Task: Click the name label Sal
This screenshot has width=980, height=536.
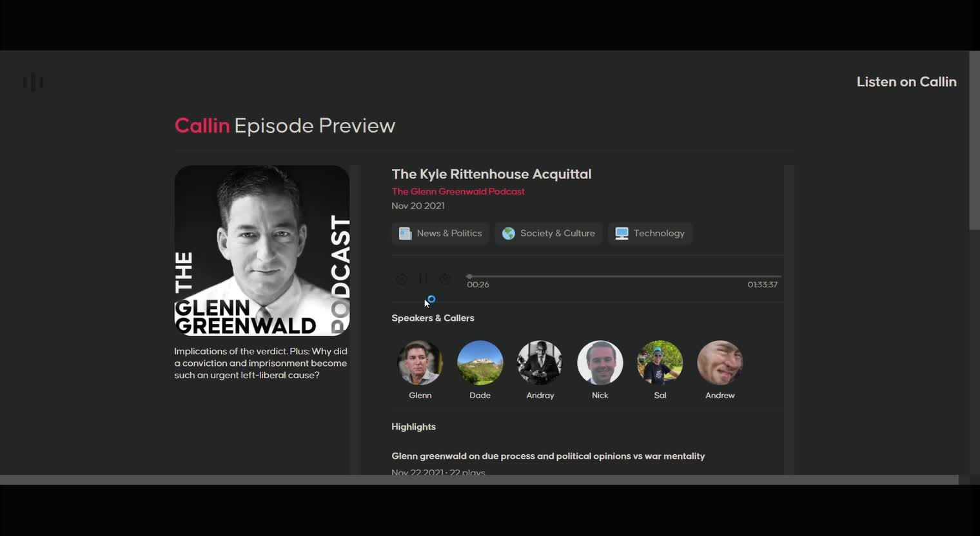Action: (660, 396)
